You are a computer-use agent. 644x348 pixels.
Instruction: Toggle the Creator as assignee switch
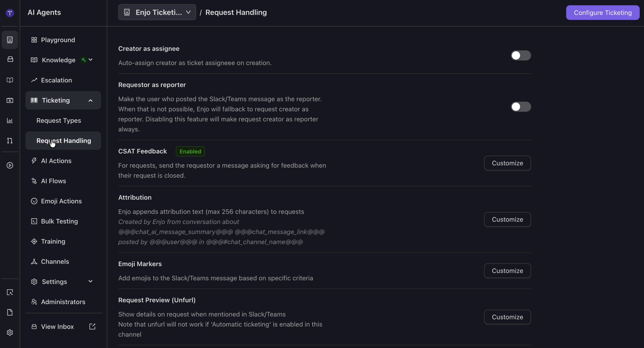click(x=521, y=56)
